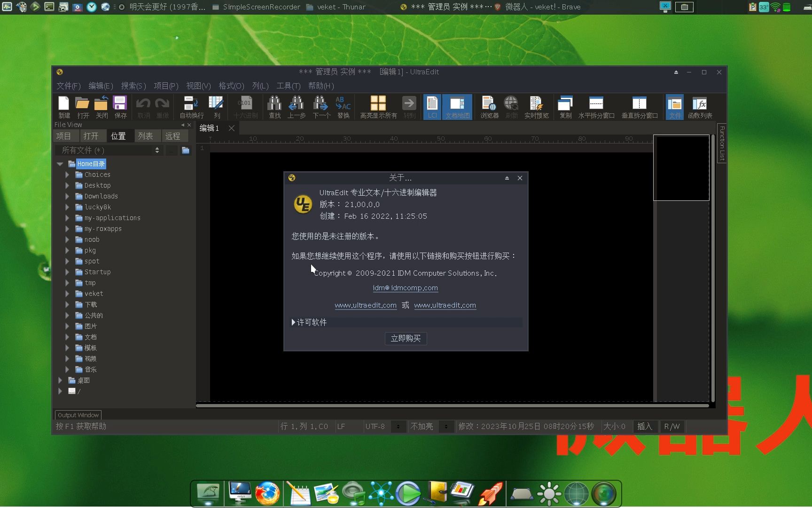The image size is (812, 508).
Task: Toggle 插入 insert mode in status bar
Action: [x=645, y=426]
